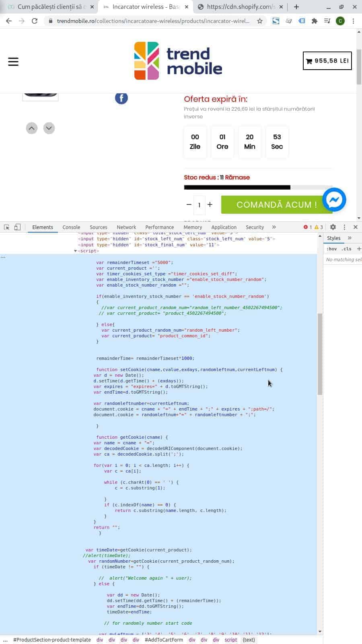
Task: Toggle the device toolbar in DevTools
Action: (17, 227)
